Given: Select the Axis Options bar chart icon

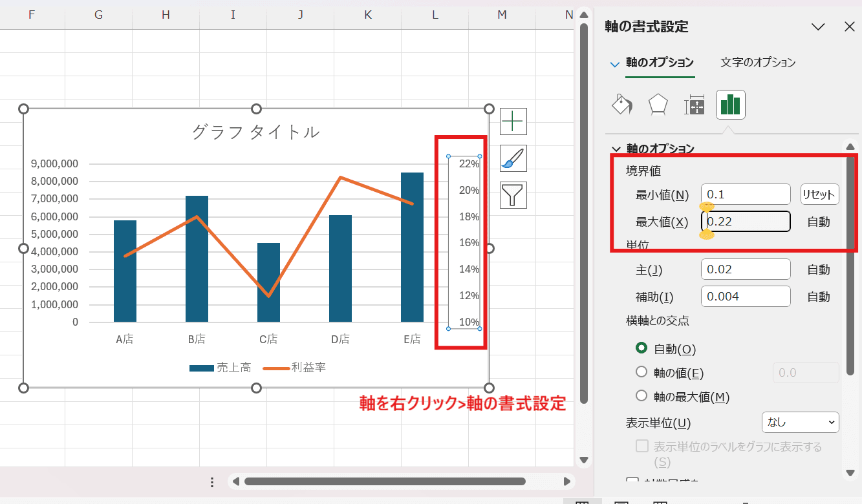Looking at the screenshot, I should pos(730,105).
